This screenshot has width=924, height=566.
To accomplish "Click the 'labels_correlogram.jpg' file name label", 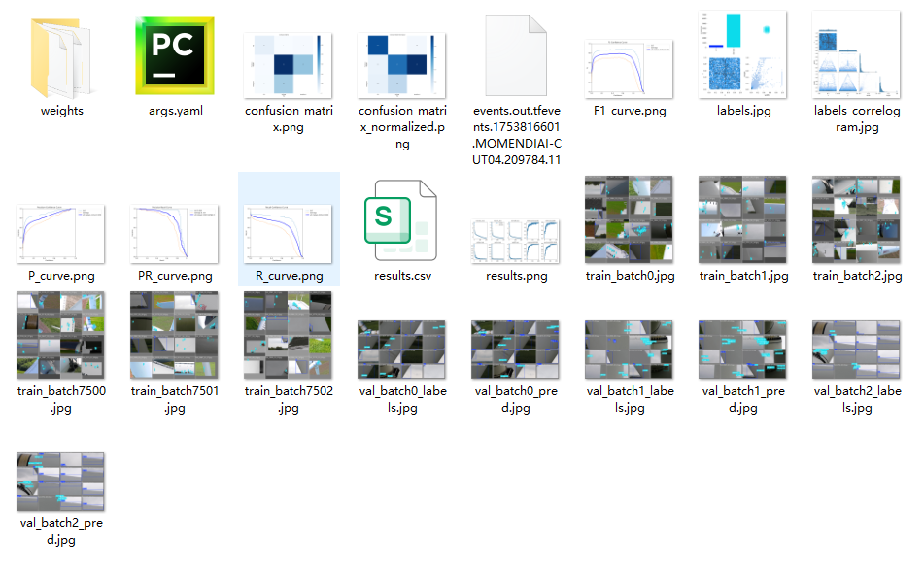I will tap(857, 118).
